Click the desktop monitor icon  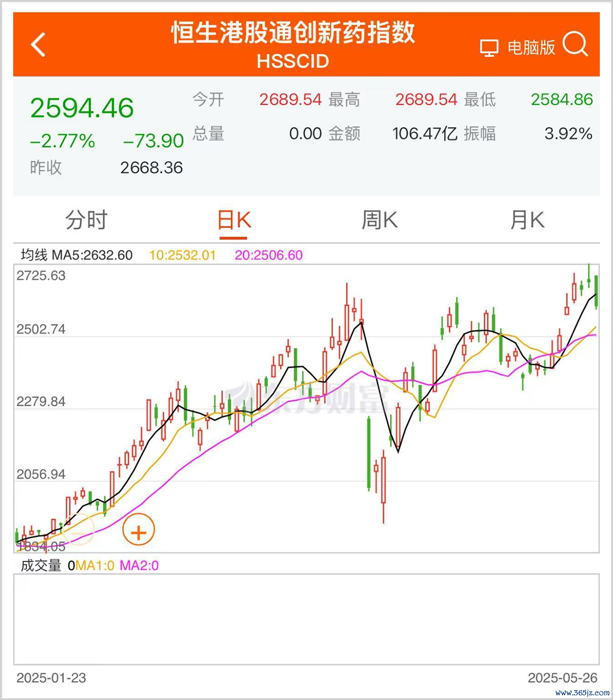[x=489, y=48]
